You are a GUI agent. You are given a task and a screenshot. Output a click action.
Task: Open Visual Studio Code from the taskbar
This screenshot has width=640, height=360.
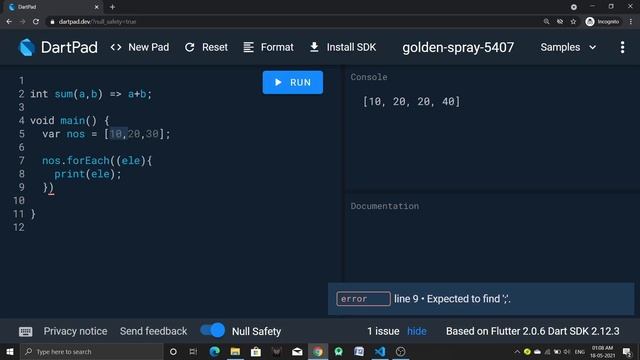point(380,351)
